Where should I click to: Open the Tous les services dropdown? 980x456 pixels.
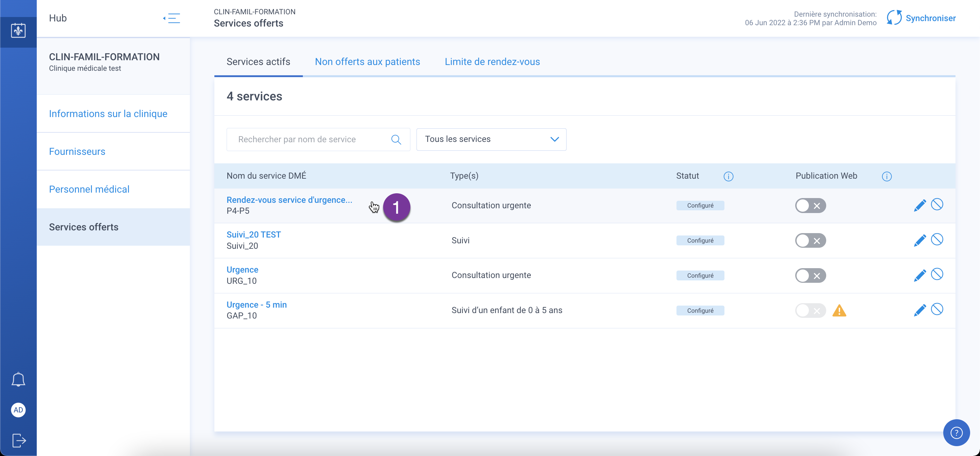click(491, 140)
